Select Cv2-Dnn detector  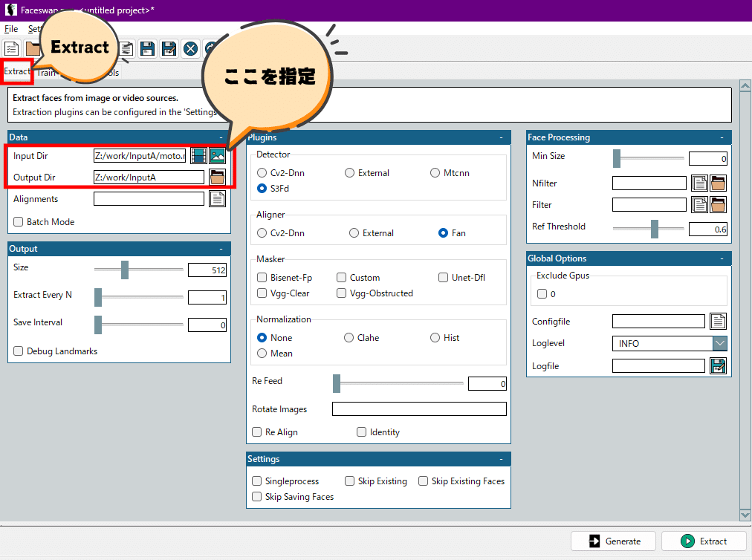pos(262,172)
